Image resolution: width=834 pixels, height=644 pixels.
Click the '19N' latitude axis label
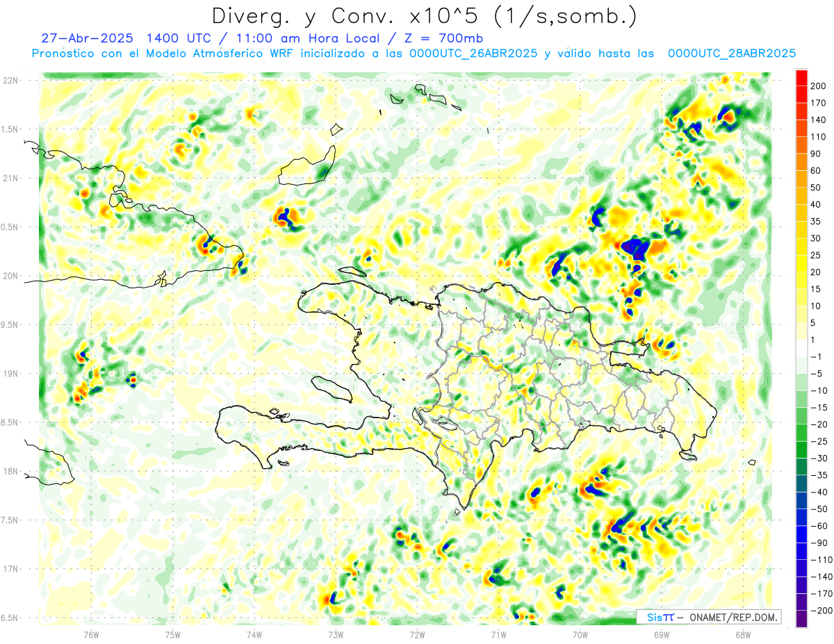(x=11, y=374)
